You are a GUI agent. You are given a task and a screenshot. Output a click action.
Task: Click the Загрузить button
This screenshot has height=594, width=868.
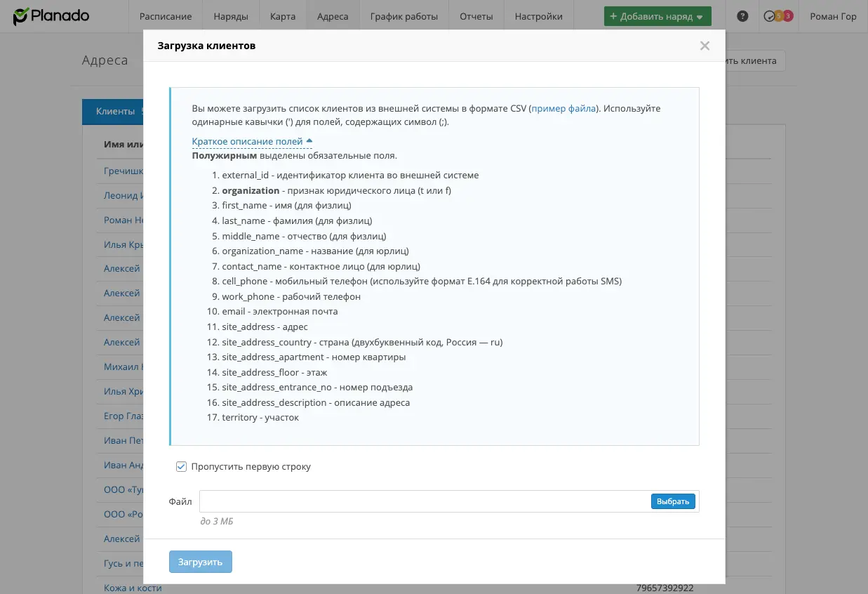pyautogui.click(x=200, y=562)
